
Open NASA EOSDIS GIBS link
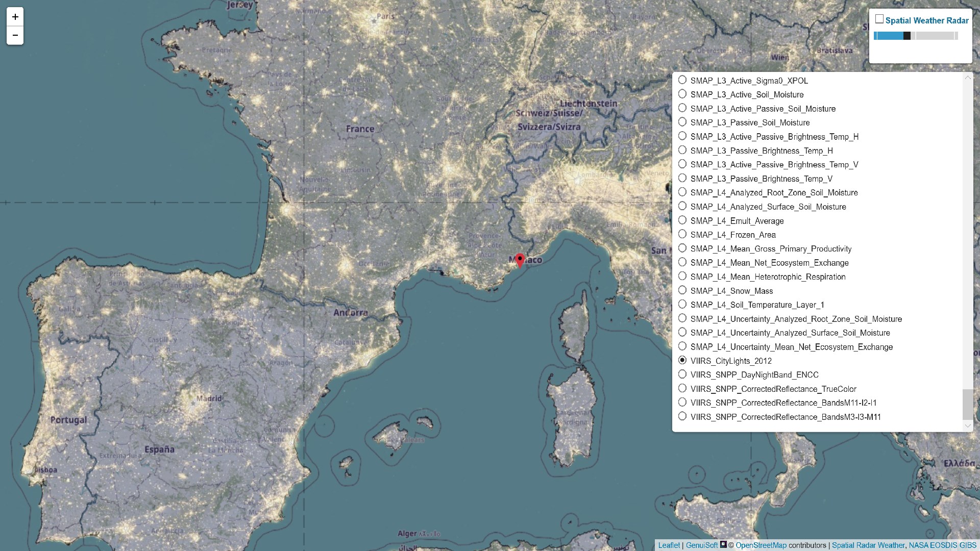coord(942,545)
